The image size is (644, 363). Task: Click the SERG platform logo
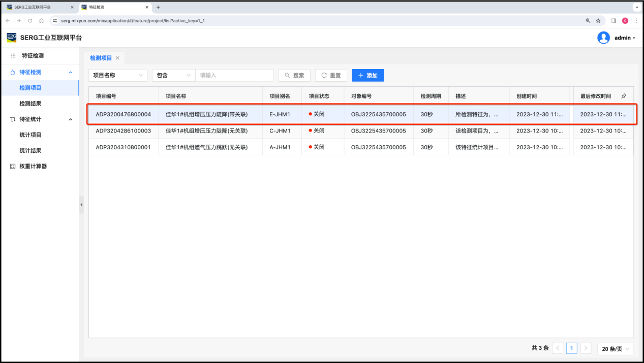pos(11,38)
